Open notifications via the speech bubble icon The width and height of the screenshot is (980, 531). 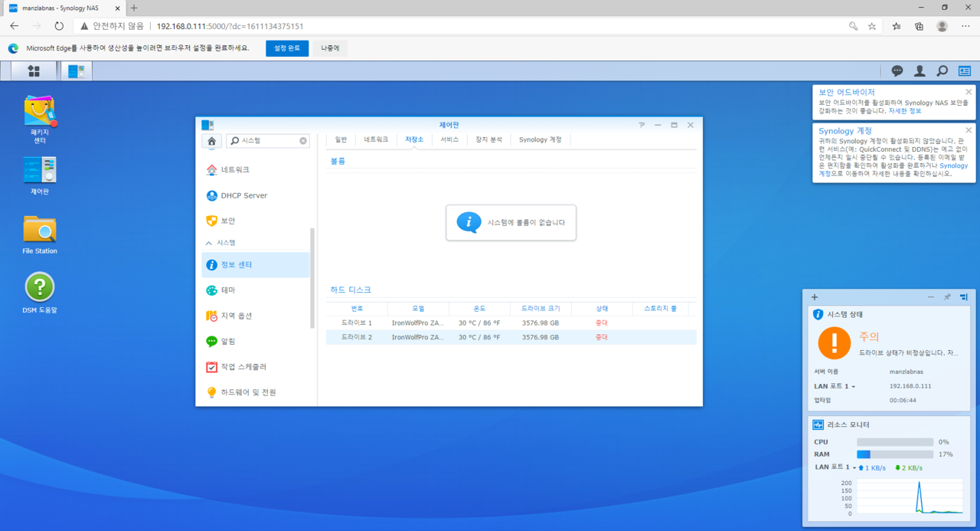tap(897, 70)
